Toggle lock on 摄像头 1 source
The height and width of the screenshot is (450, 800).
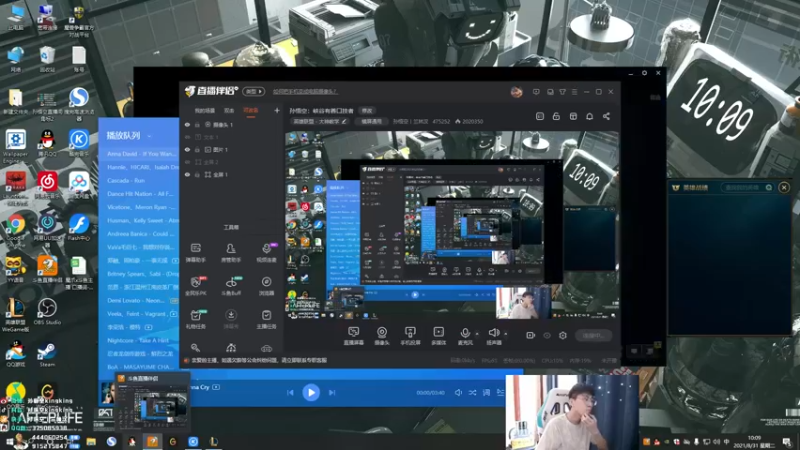pyautogui.click(x=197, y=124)
